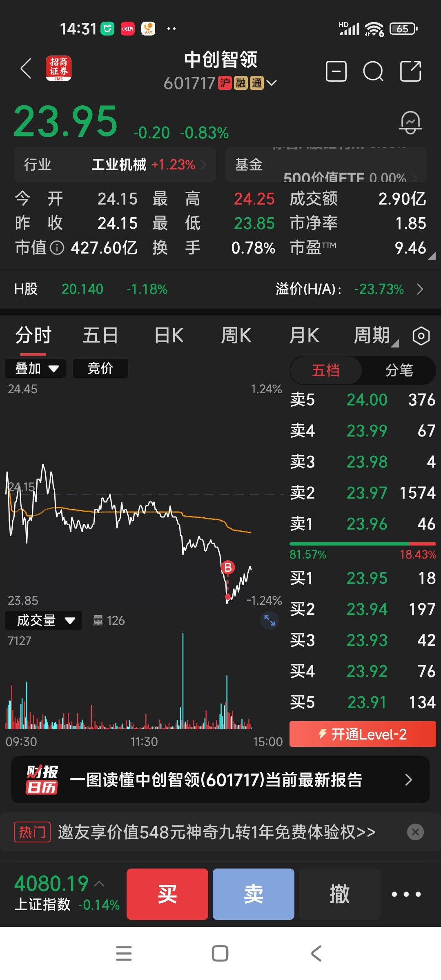Screen dimensions: 441x980
Task: Select 买1 price 23.95 row
Action: click(x=363, y=578)
